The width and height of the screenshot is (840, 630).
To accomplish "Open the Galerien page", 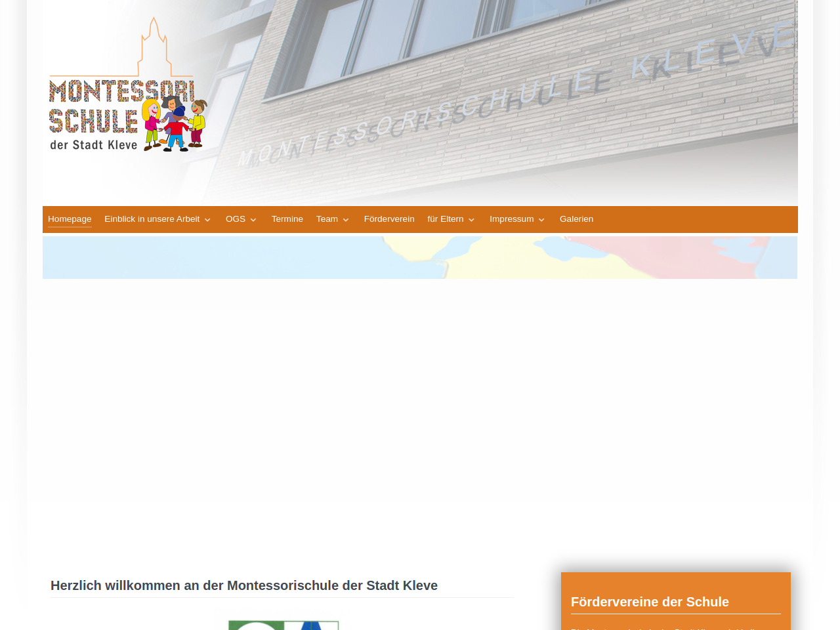I will click(x=576, y=219).
